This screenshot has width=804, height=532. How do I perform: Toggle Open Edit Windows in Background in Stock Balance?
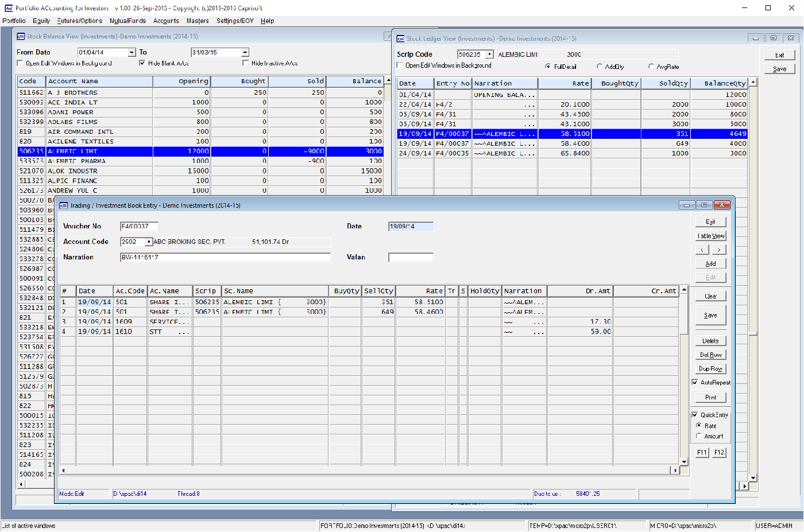tap(20, 63)
